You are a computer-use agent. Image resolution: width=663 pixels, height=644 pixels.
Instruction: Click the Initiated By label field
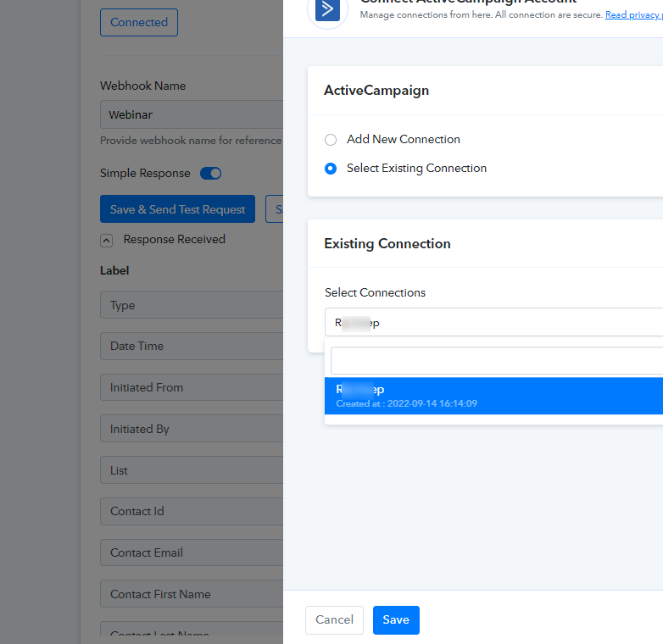point(192,429)
